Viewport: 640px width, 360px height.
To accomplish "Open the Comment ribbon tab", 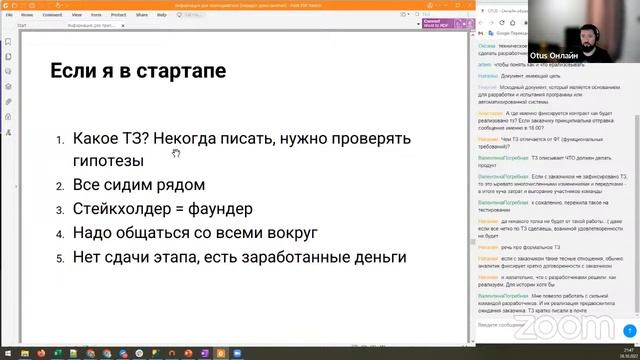I will coord(52,15).
